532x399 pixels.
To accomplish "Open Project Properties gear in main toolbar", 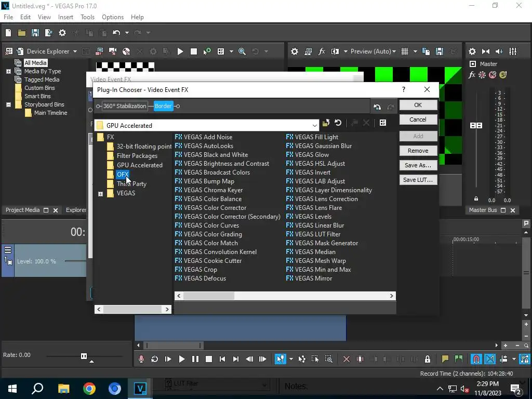I will tap(62, 33).
